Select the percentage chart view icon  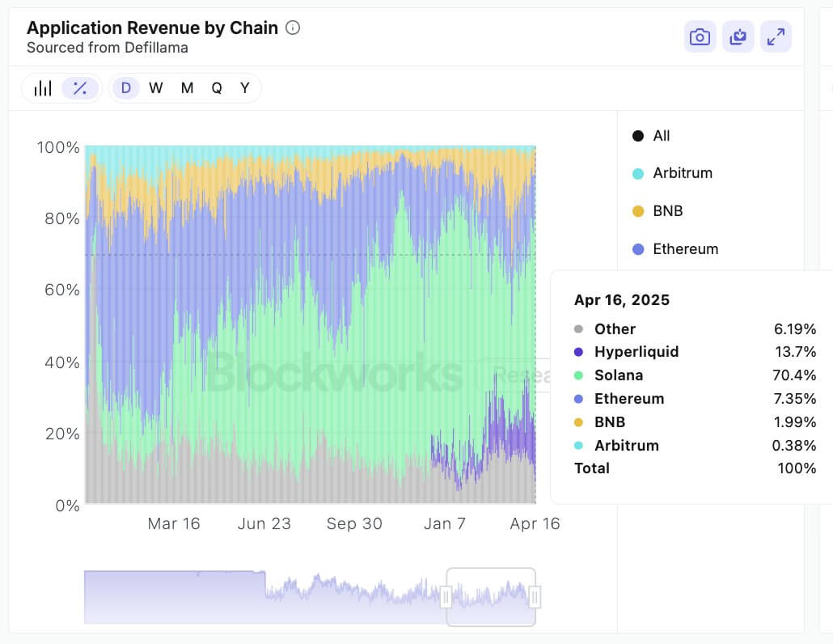pos(80,87)
